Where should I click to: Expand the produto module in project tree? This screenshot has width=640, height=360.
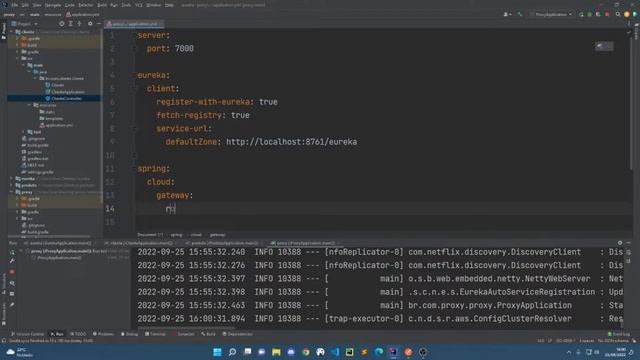click(11, 185)
